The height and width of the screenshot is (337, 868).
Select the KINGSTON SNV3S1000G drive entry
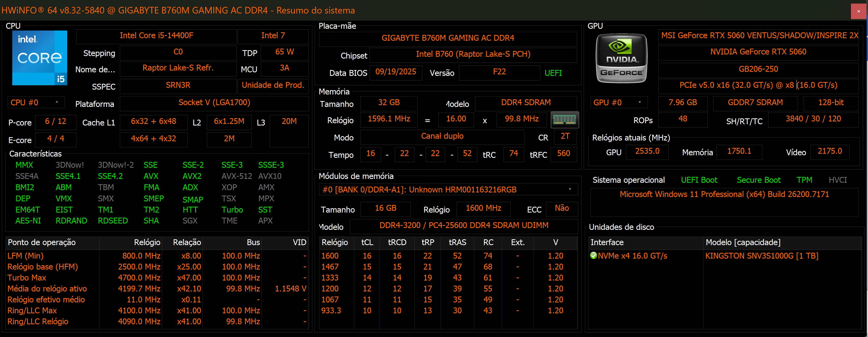762,256
